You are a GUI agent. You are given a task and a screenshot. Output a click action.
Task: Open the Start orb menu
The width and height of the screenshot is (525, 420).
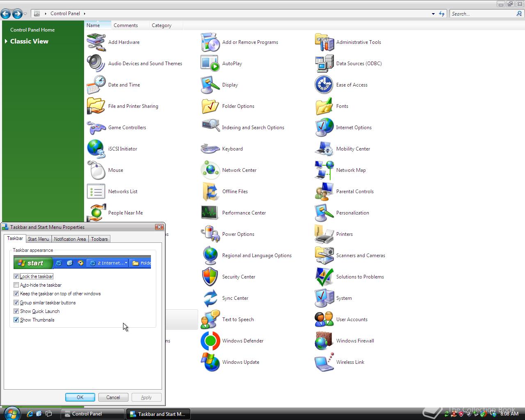click(11, 413)
